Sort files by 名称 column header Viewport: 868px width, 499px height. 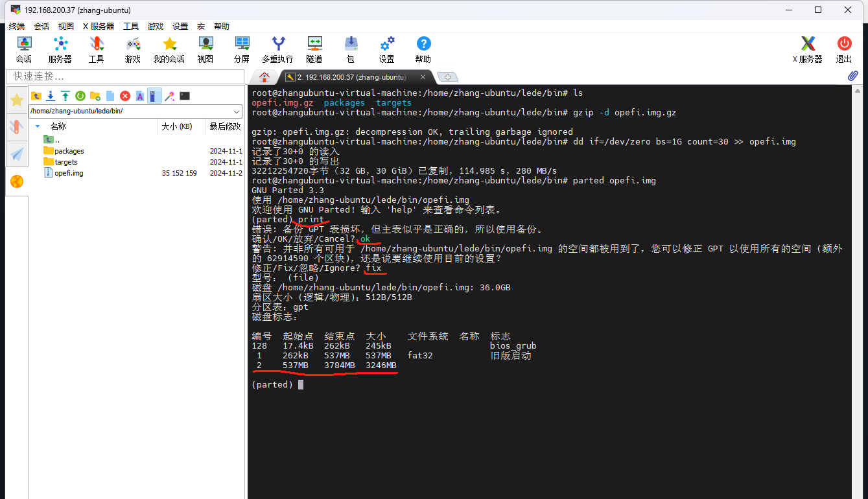click(x=94, y=126)
